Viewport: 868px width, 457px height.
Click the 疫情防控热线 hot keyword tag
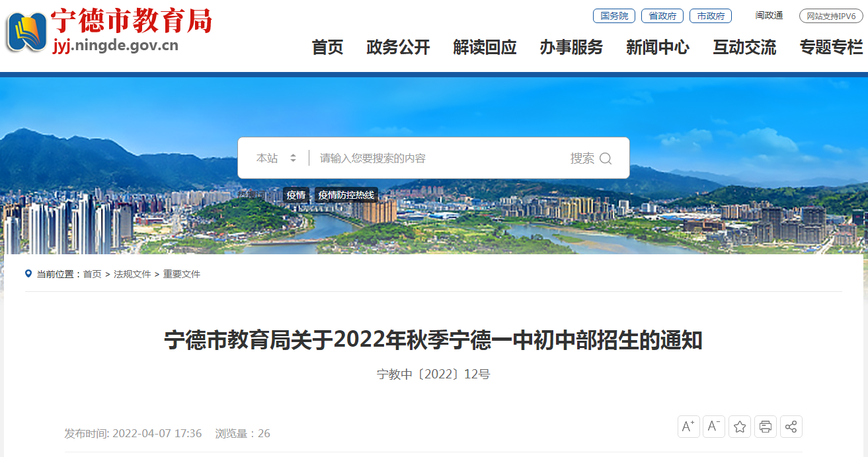[x=346, y=195]
